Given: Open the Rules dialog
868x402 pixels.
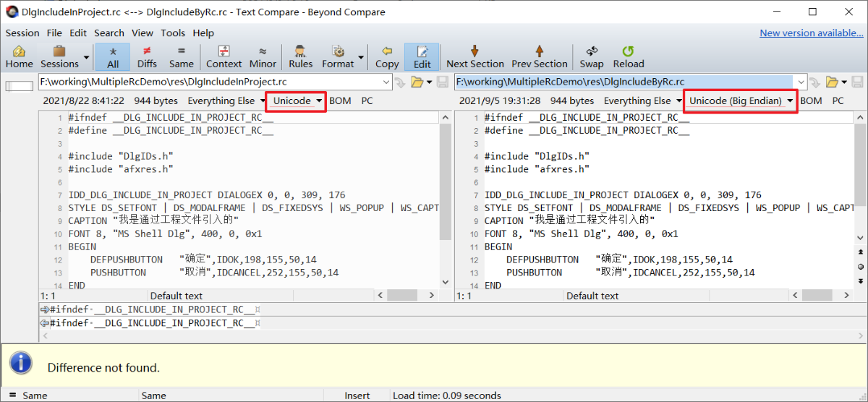Looking at the screenshot, I should click(x=300, y=57).
